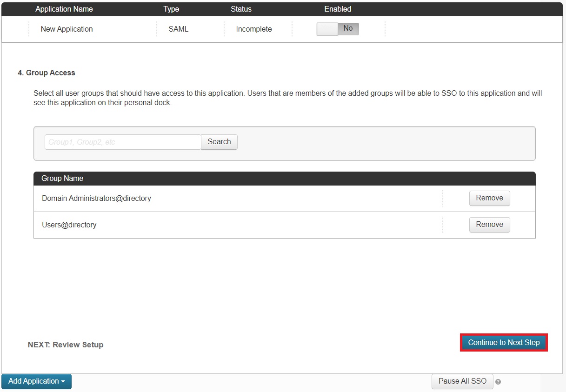Click the group search input field
Viewport: 566px width, 392px height.
(122, 142)
